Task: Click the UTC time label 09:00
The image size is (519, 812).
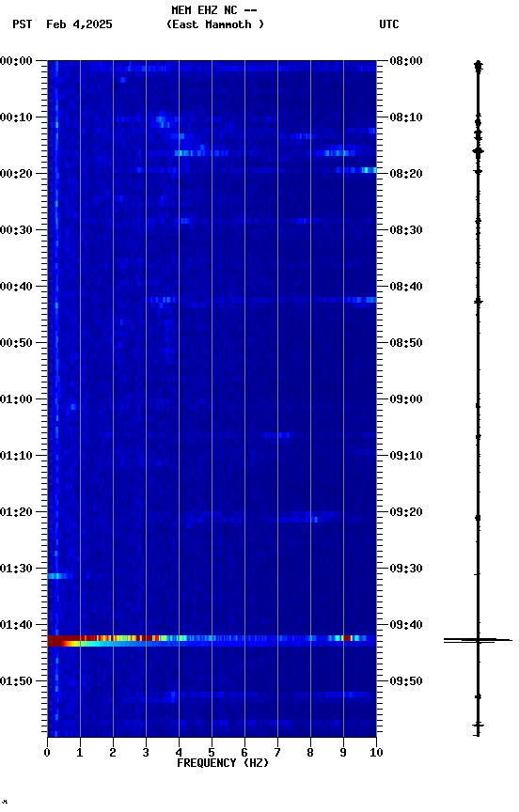Action: (x=406, y=399)
